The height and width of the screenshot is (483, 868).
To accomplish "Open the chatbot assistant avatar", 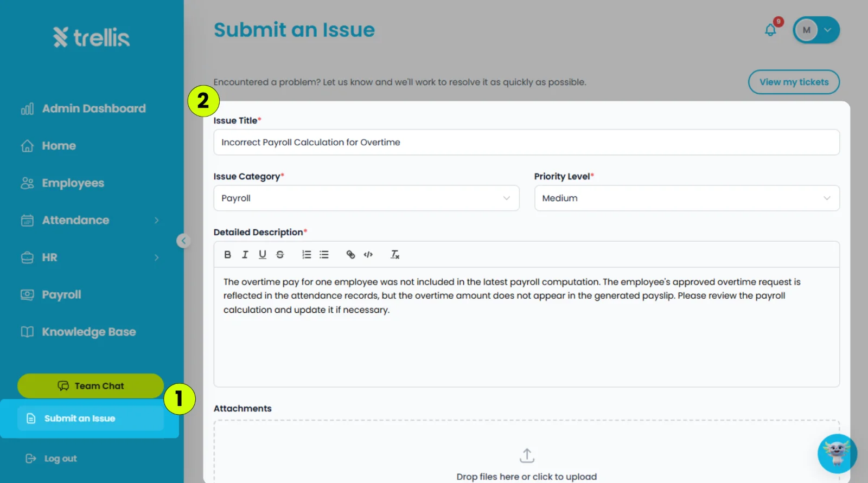I will 837,453.
